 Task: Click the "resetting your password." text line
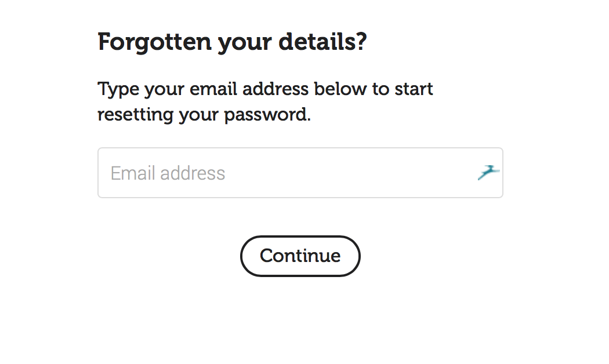point(204,115)
